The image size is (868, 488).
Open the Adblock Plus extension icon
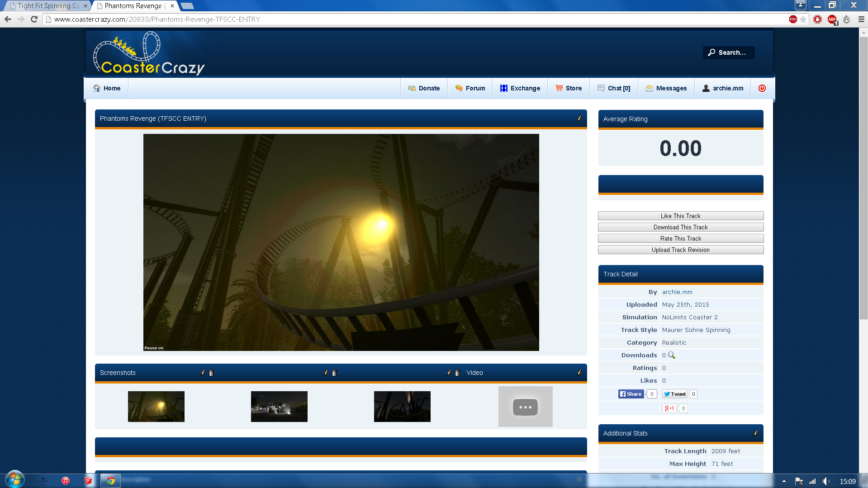pyautogui.click(x=832, y=19)
